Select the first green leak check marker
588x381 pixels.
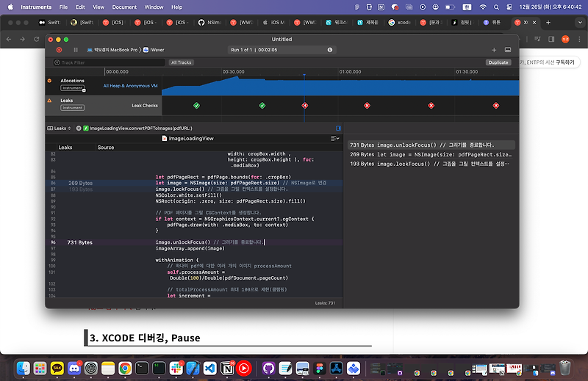(196, 106)
